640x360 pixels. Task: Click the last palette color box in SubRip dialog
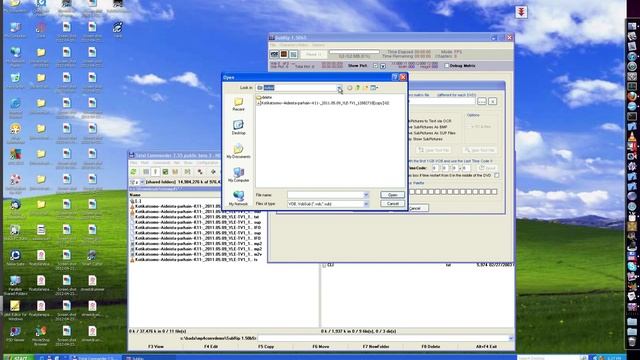494,191
